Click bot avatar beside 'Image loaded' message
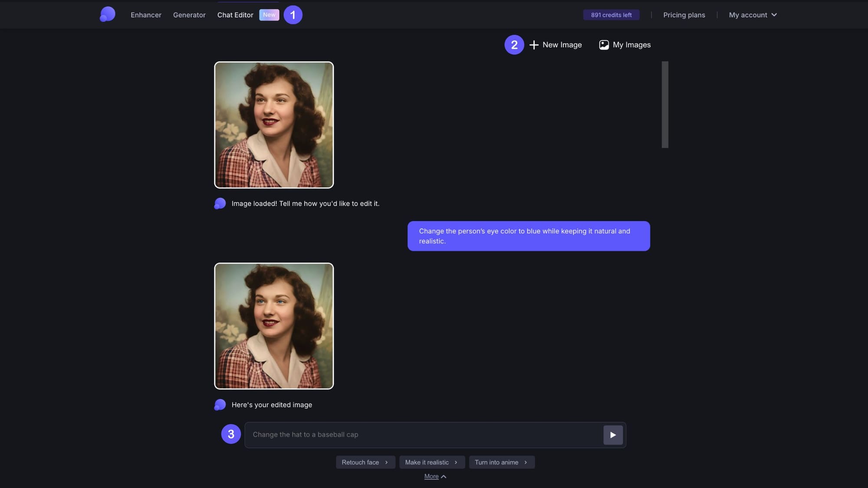868x488 pixels. 220,203
